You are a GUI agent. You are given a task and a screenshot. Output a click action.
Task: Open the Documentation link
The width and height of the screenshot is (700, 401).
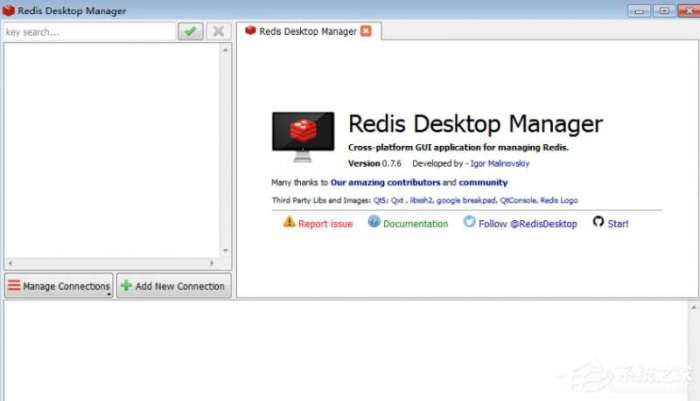coord(416,224)
